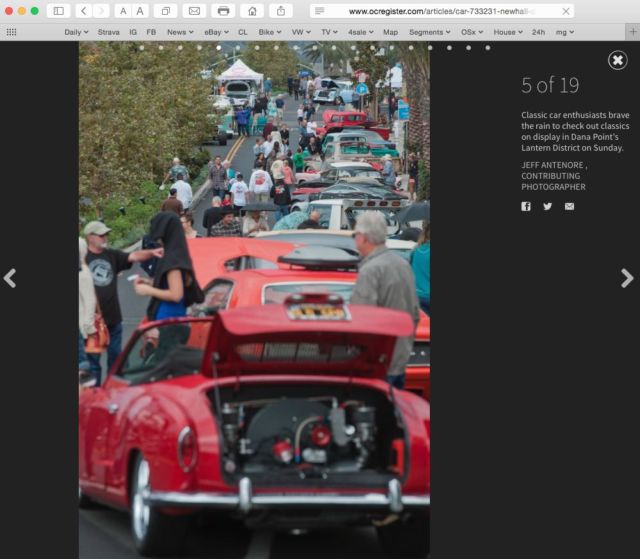Viewport: 640px width, 559px height.
Task: Expand the News bookmarks folder
Action: coord(180,32)
